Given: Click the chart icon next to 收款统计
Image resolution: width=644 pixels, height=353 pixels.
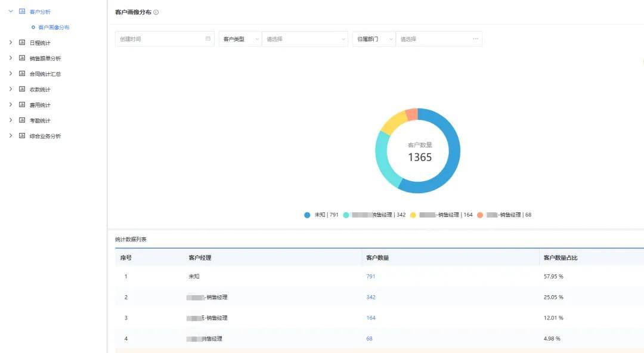Looking at the screenshot, I should pyautogui.click(x=22, y=89).
